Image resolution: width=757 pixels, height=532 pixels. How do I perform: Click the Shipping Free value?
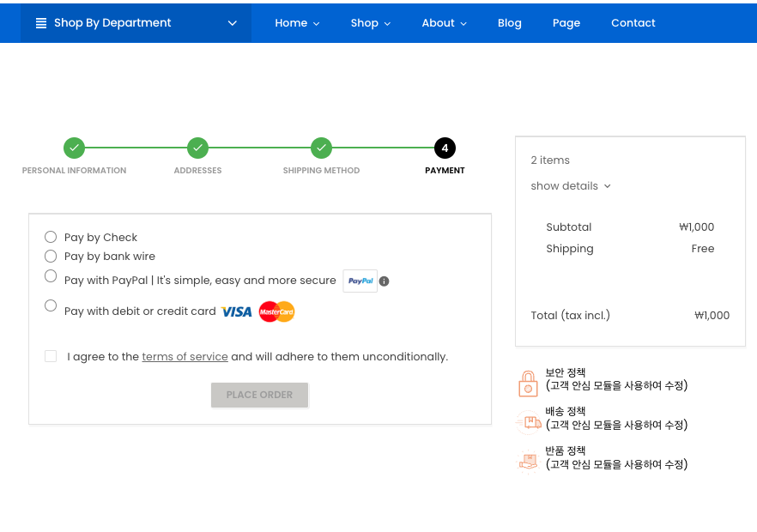(702, 249)
